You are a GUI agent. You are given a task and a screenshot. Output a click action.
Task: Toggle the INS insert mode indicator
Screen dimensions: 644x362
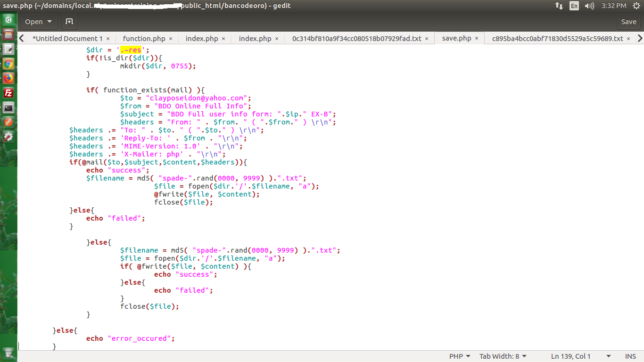click(631, 356)
